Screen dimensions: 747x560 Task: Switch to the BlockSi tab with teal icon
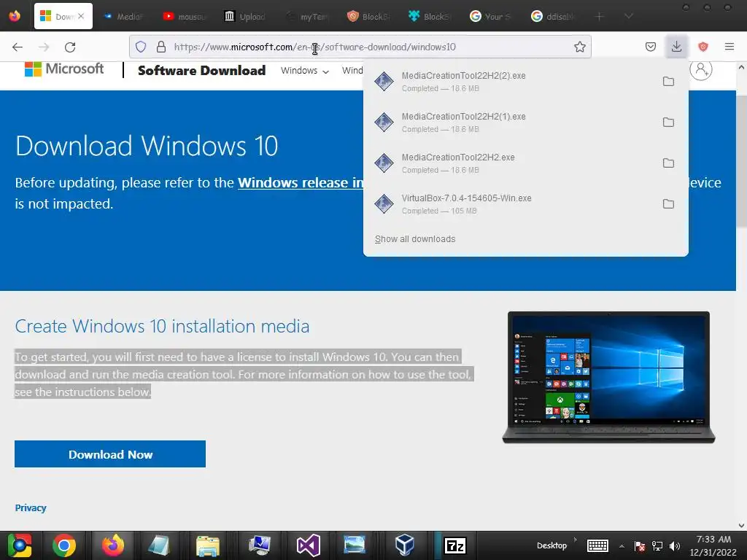(429, 17)
